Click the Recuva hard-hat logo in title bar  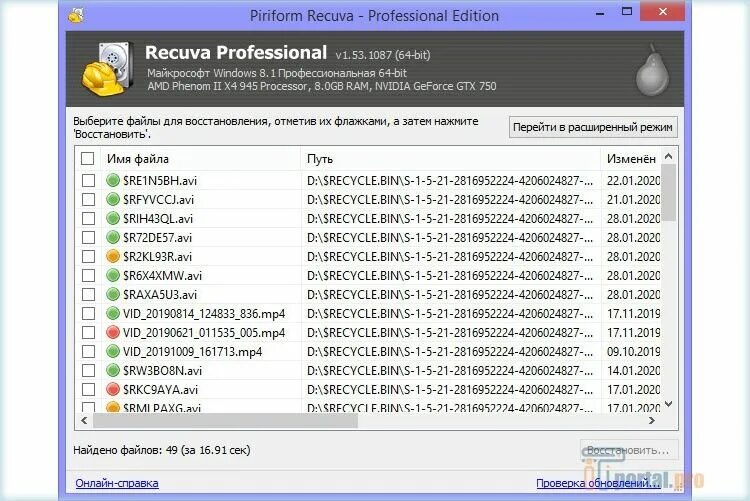coord(77,15)
